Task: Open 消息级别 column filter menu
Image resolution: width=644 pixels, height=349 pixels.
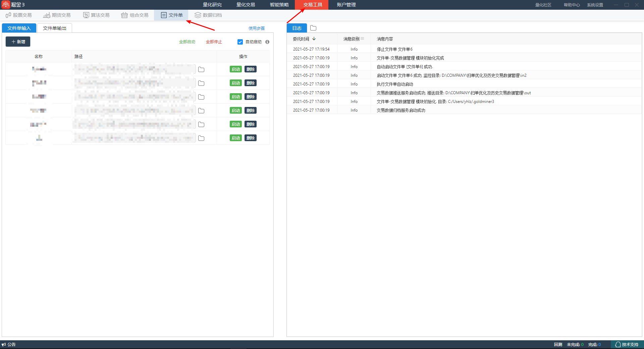Action: [362, 39]
